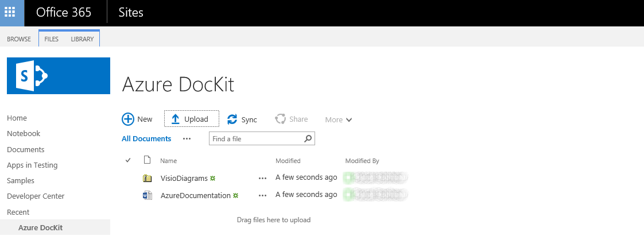Click AzureDocumentation 'A few seconds ago' timestamp
Image resolution: width=644 pixels, height=236 pixels.
click(307, 195)
